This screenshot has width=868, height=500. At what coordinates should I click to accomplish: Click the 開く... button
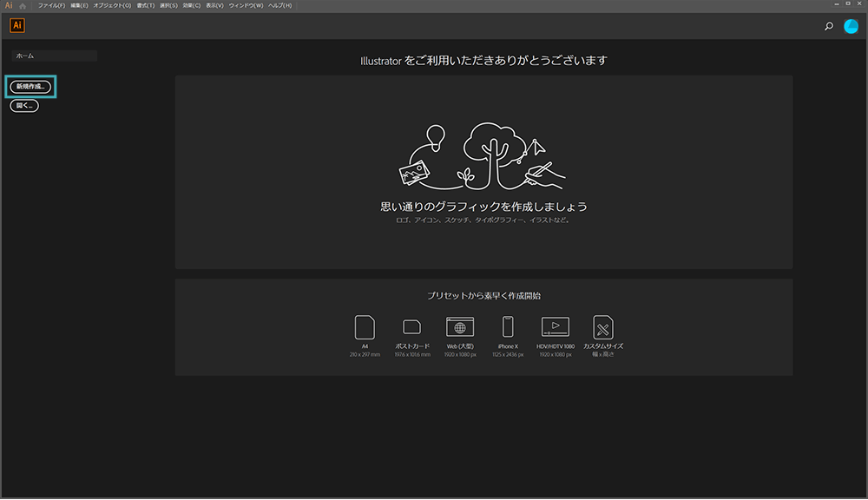pos(24,106)
